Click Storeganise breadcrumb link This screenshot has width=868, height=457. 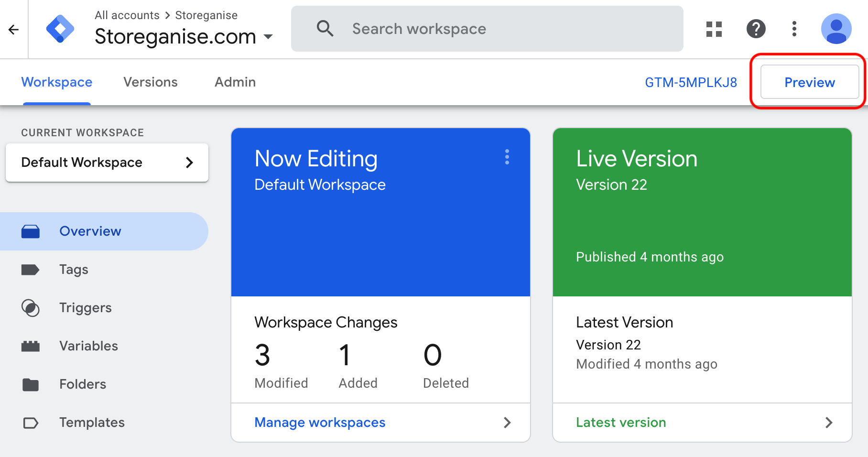[x=206, y=15]
